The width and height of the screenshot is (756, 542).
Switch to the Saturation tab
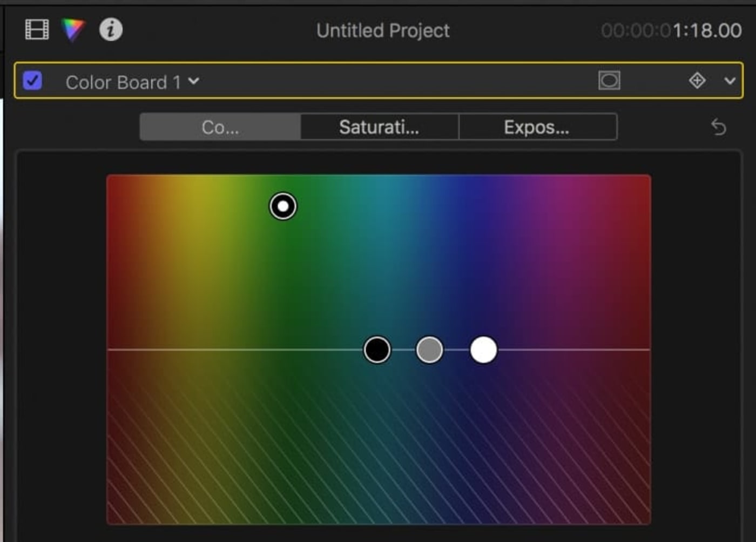coord(378,127)
